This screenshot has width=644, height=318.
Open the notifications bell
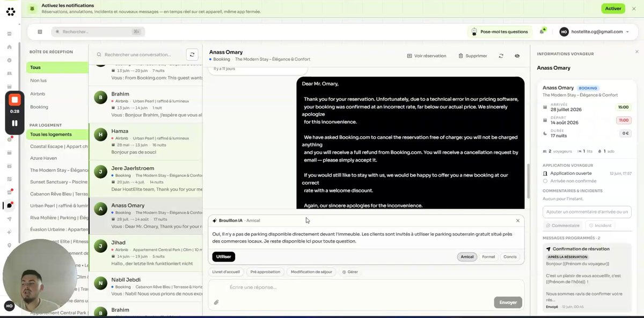pos(542,31)
